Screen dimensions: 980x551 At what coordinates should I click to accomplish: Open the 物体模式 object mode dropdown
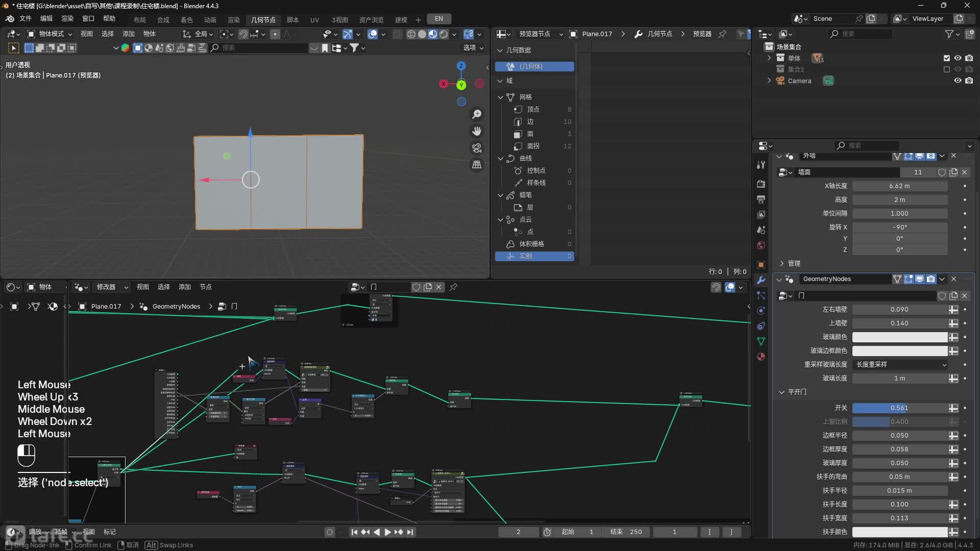tap(50, 34)
